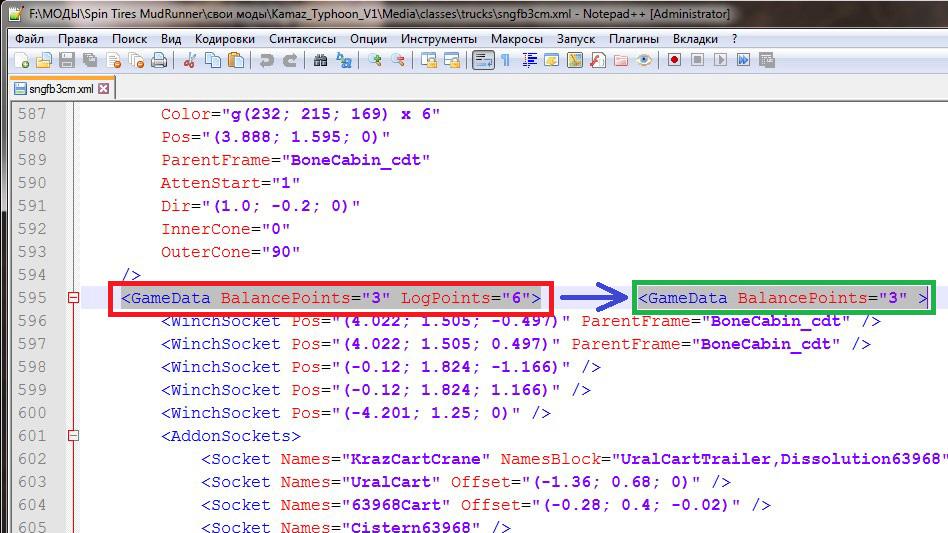The height and width of the screenshot is (533, 948).
Task: Open the Кодировки menu
Action: 225,38
